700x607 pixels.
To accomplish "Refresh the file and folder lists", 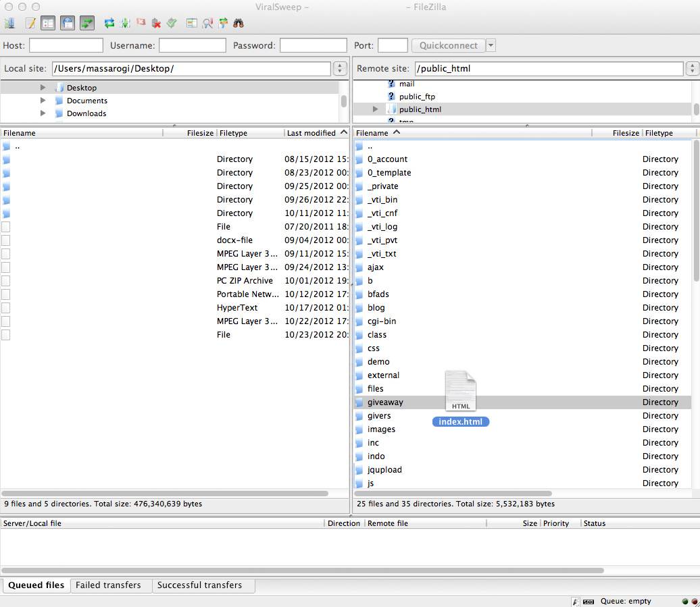I will tap(109, 23).
